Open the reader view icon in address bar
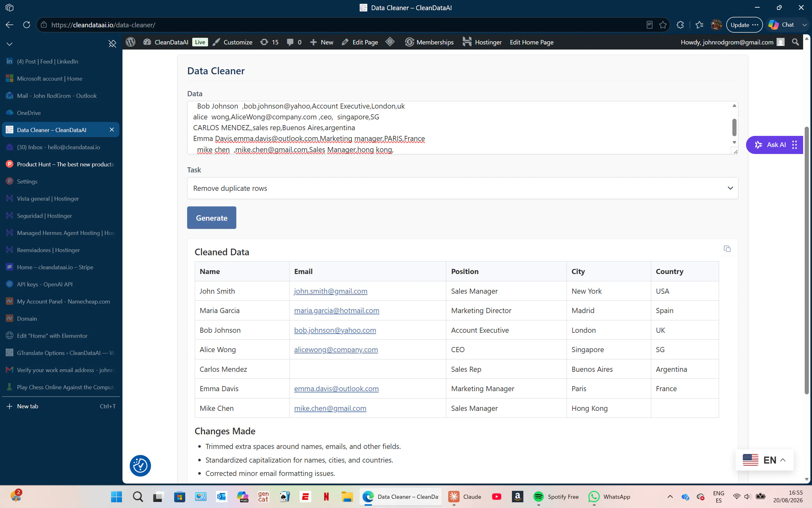812x508 pixels. coord(649,25)
